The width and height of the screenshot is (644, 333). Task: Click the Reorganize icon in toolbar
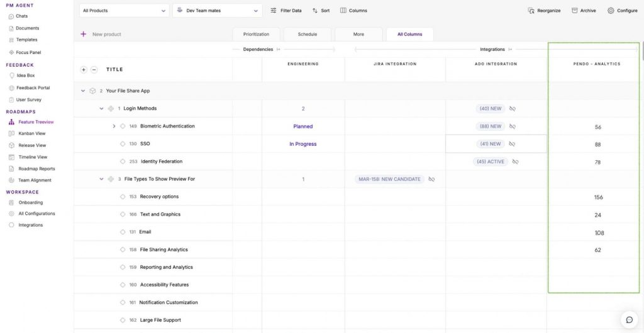tap(531, 11)
